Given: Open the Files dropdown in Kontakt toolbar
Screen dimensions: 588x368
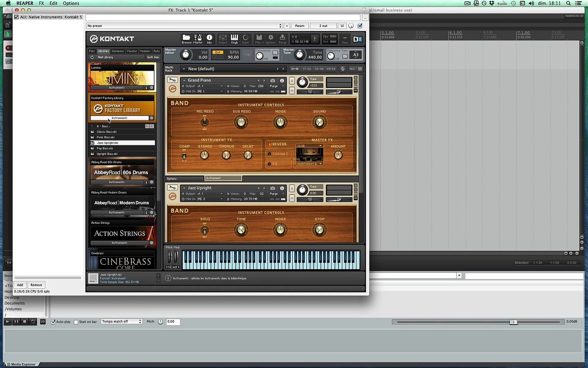Looking at the screenshot, I should click(259, 39).
